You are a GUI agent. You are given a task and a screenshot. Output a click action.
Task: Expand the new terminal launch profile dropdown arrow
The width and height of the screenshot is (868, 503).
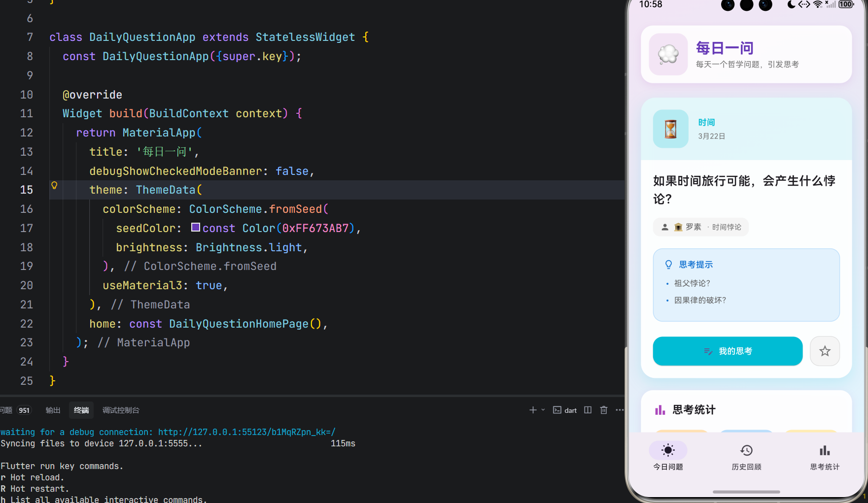pos(543,410)
